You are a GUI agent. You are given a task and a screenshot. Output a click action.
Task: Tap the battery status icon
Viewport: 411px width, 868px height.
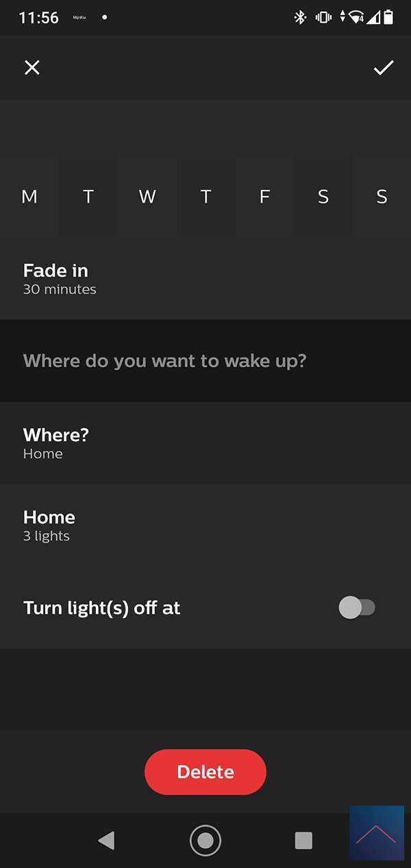coord(389,18)
